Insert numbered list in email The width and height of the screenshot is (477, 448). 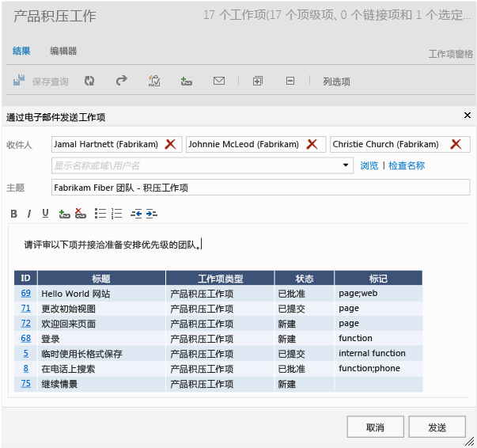pyautogui.click(x=116, y=214)
